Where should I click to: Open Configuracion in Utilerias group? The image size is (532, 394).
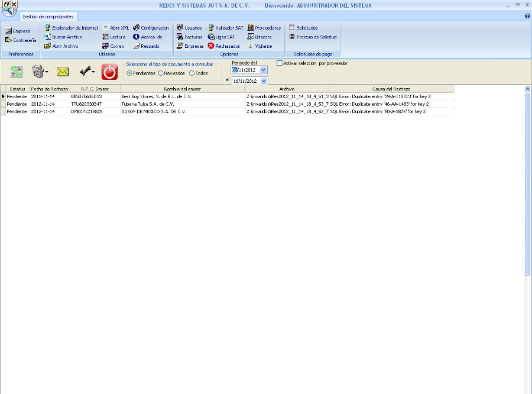click(x=151, y=28)
